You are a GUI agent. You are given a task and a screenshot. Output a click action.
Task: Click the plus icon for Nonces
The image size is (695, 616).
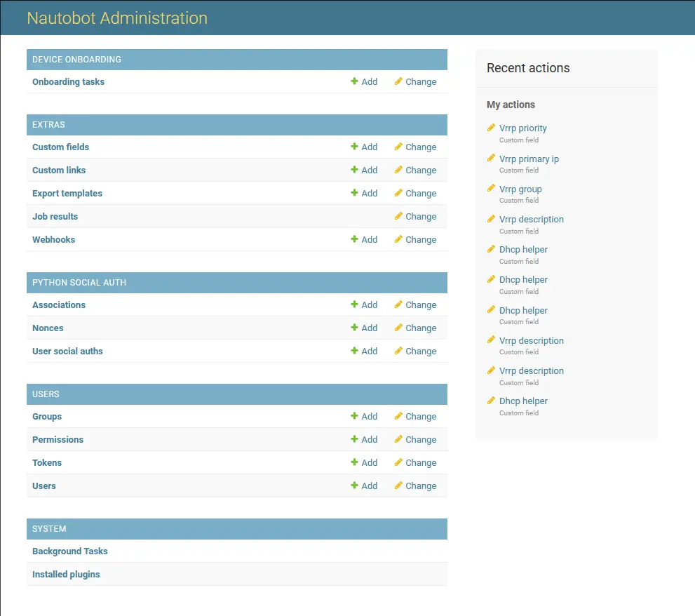coord(354,328)
